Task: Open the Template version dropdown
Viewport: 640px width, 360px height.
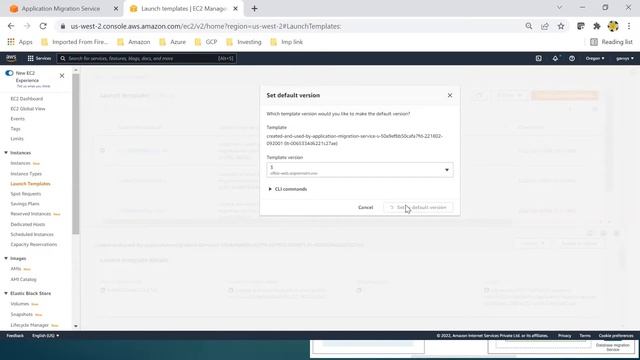Action: click(360, 170)
